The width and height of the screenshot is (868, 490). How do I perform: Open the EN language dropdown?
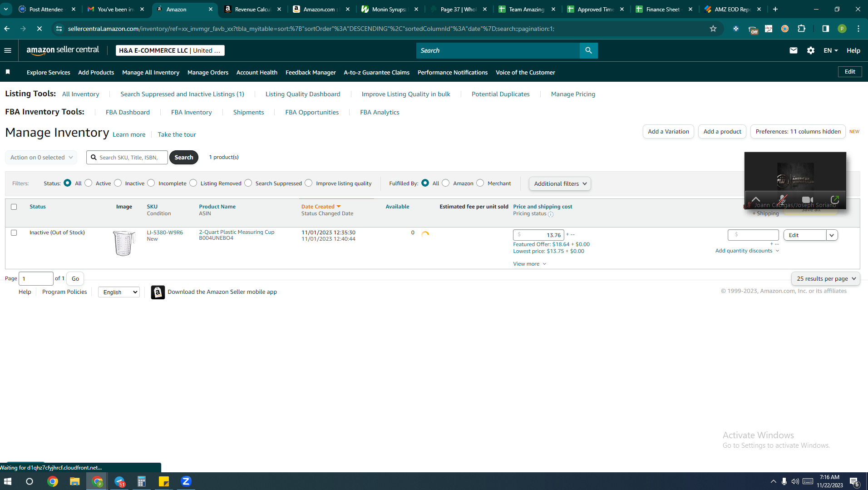830,50
